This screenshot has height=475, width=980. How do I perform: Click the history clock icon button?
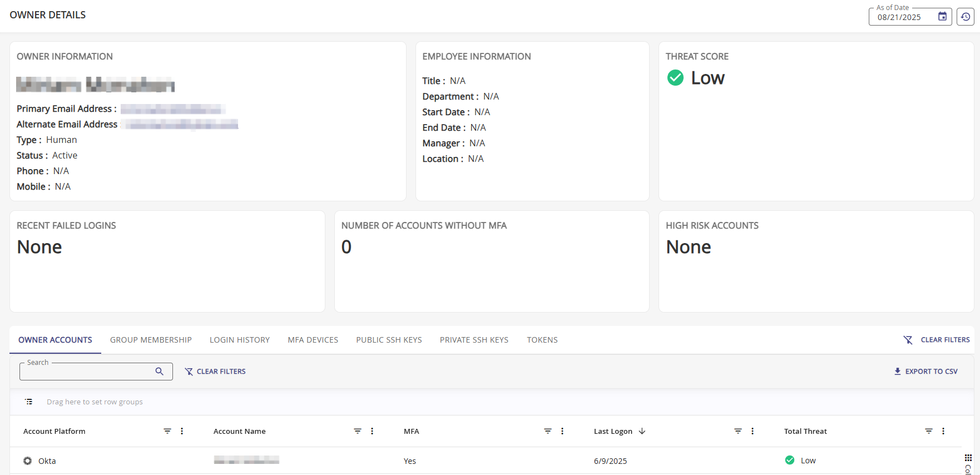[966, 17]
